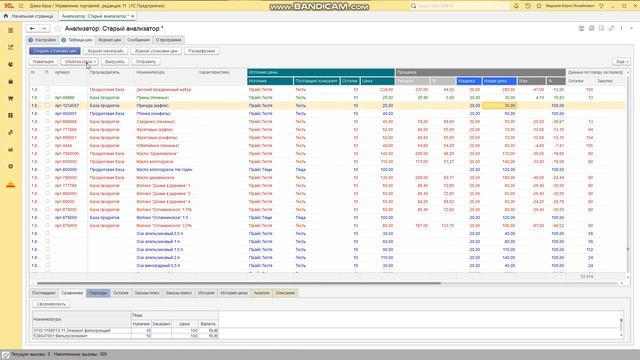The height and width of the screenshot is (360, 640).
Task: Click the Расшифровка button
Action: point(202,51)
